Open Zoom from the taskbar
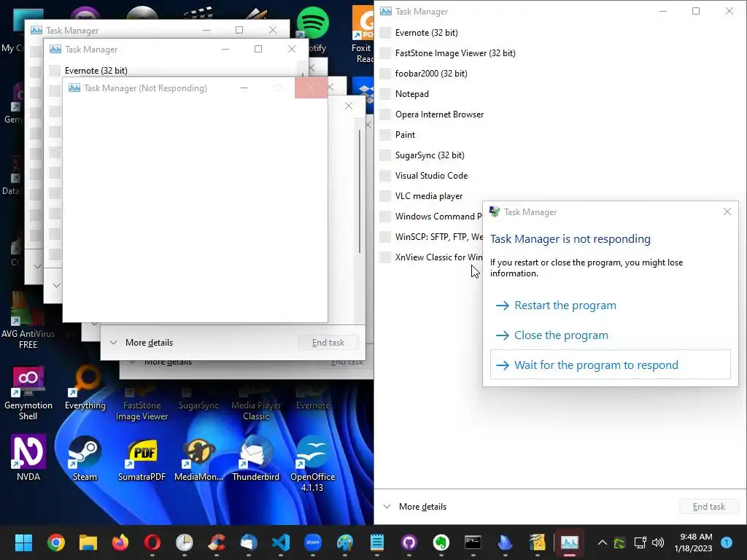Screen dimensions: 747x560 coord(313,542)
